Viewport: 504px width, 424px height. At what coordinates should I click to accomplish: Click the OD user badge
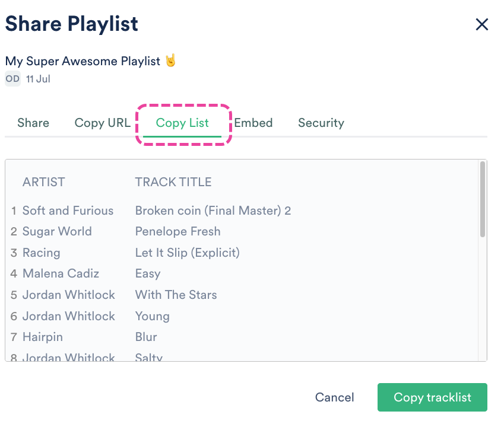coord(12,78)
